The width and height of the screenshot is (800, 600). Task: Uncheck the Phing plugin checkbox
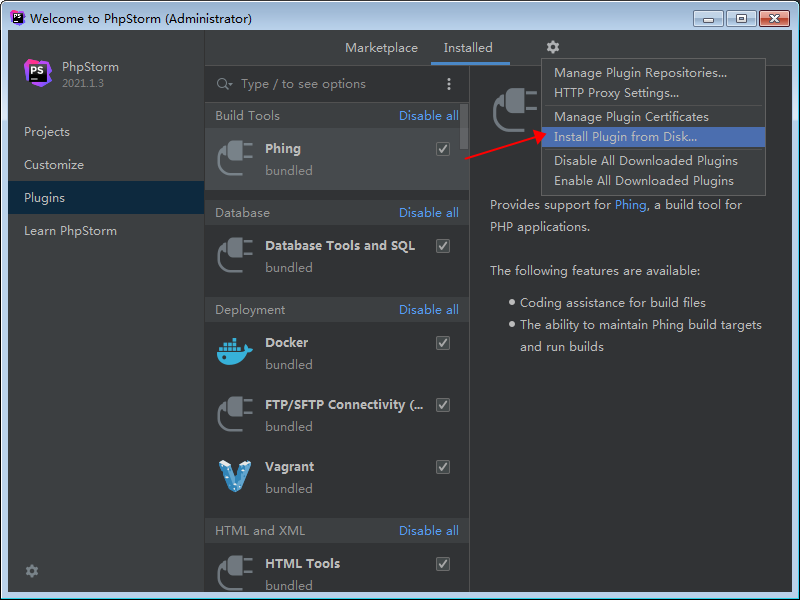(x=443, y=149)
